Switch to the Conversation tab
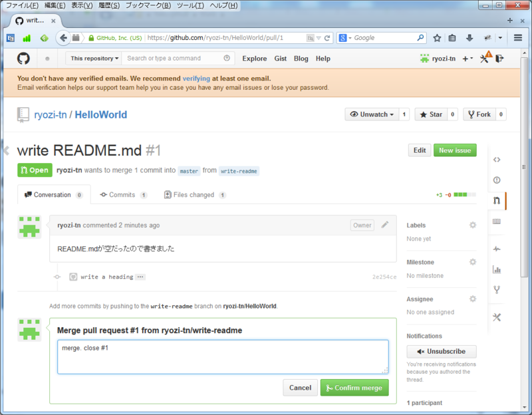532x415 pixels. click(54, 195)
